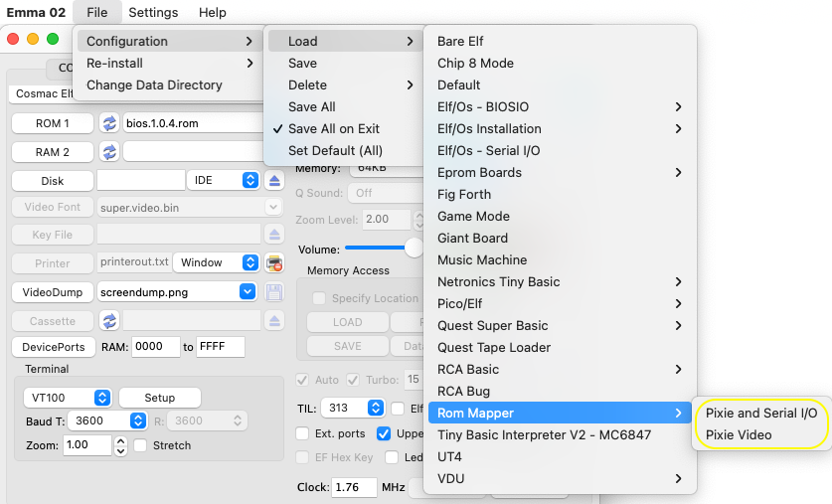Click the terminal Zoom stepper arrows

click(120, 445)
